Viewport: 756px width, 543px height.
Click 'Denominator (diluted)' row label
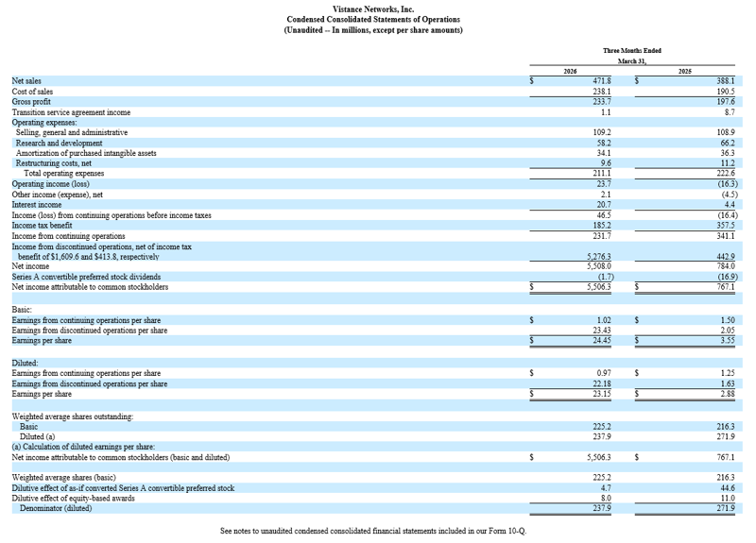coord(56,509)
